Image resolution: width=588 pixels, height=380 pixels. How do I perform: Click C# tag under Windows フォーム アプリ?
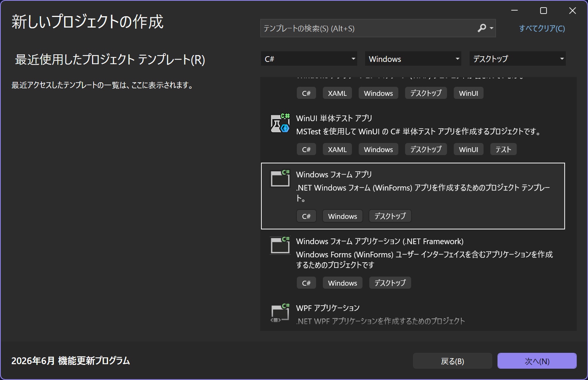(x=306, y=216)
